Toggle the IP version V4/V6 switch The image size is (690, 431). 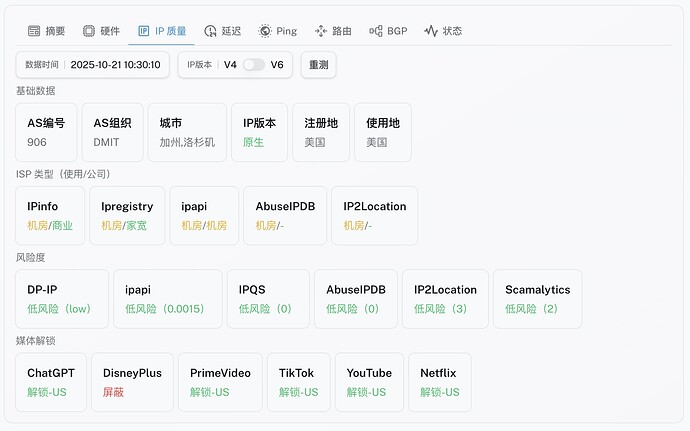(x=254, y=65)
